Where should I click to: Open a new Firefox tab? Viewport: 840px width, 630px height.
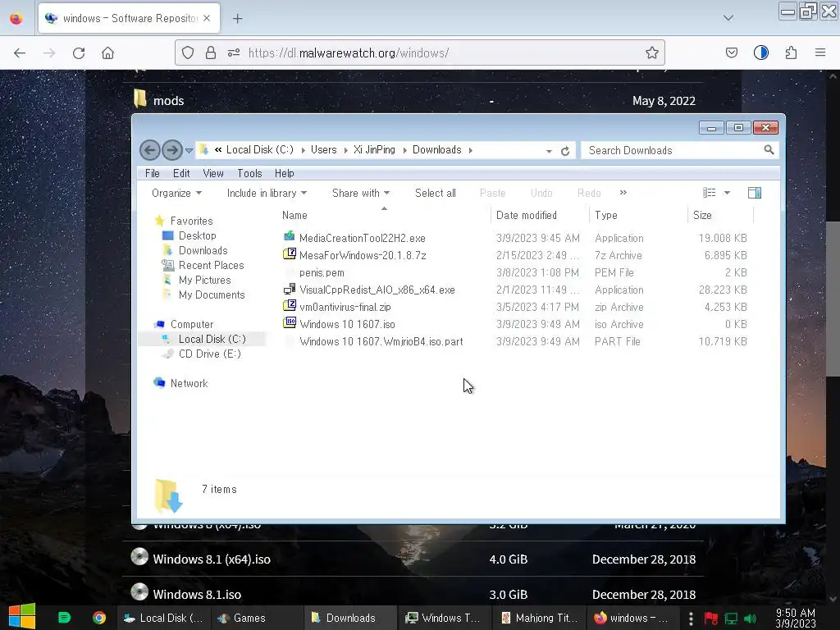pos(237,19)
